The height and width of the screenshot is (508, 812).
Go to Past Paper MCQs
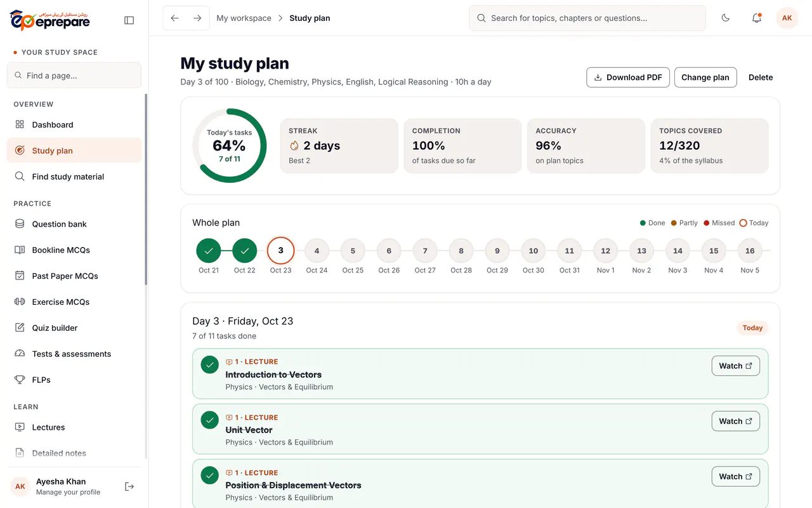tap(74, 276)
